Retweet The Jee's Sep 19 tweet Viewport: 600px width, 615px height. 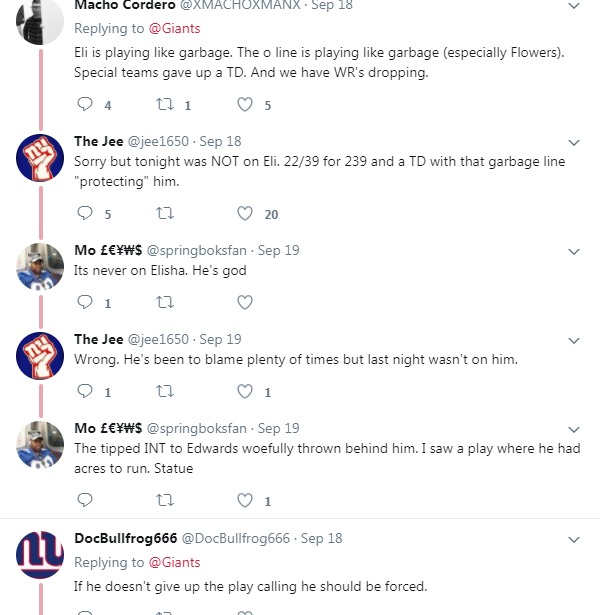pos(165,392)
